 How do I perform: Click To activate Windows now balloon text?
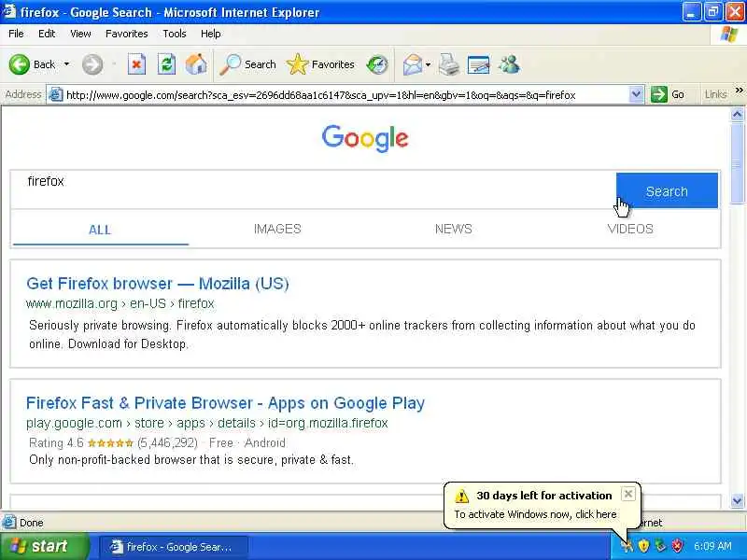tap(535, 514)
